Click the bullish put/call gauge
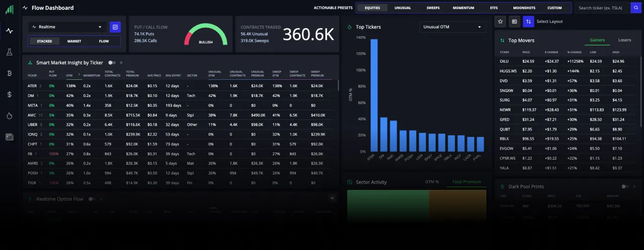Screen dimensions: 644x250 tap(206, 34)
